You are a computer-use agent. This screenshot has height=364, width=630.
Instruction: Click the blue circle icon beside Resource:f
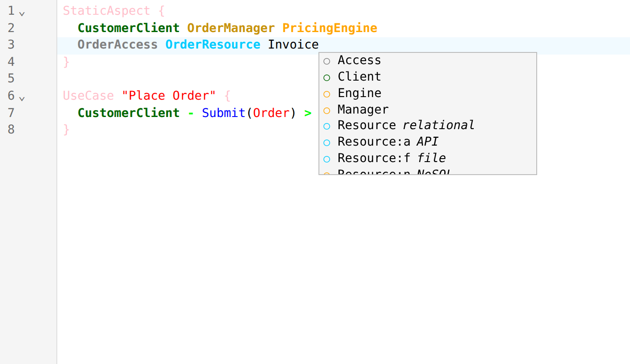tap(327, 159)
